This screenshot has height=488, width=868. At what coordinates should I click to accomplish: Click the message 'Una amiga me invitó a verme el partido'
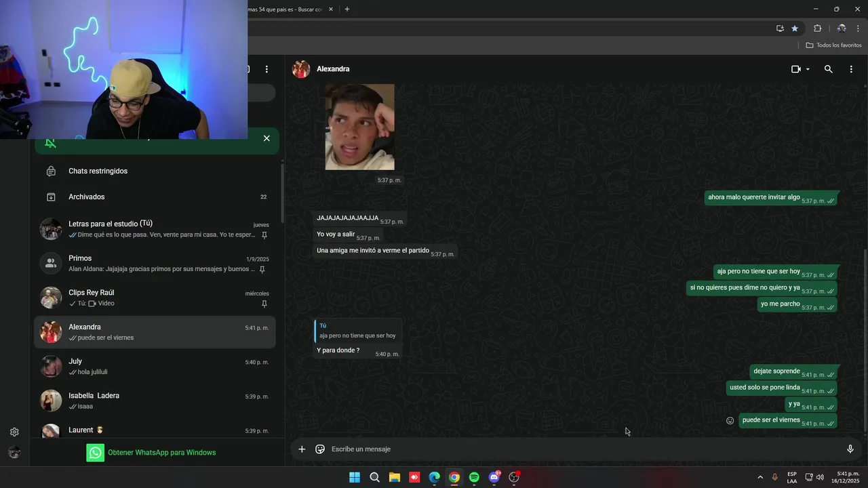(384, 251)
